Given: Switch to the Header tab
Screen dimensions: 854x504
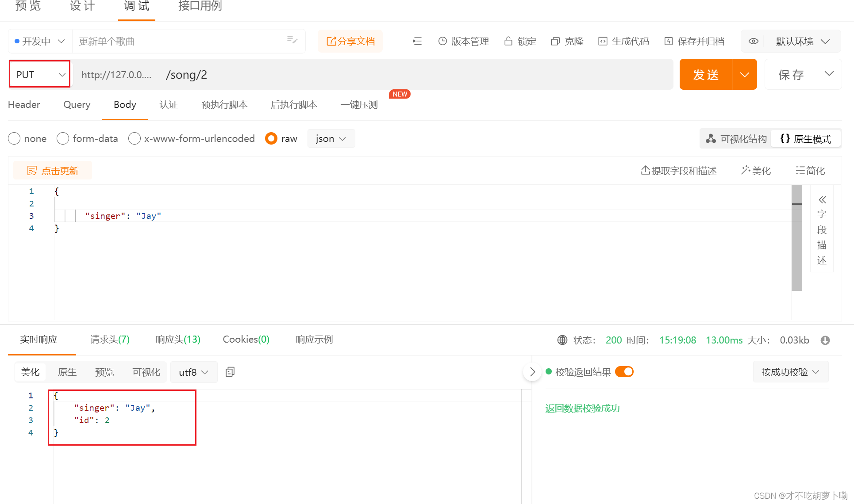Looking at the screenshot, I should coord(24,104).
